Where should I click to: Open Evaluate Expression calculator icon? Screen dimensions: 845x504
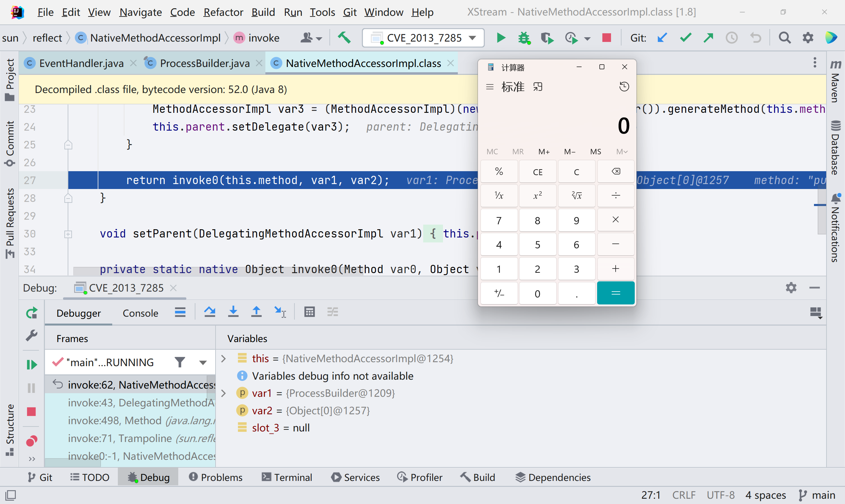click(x=309, y=312)
